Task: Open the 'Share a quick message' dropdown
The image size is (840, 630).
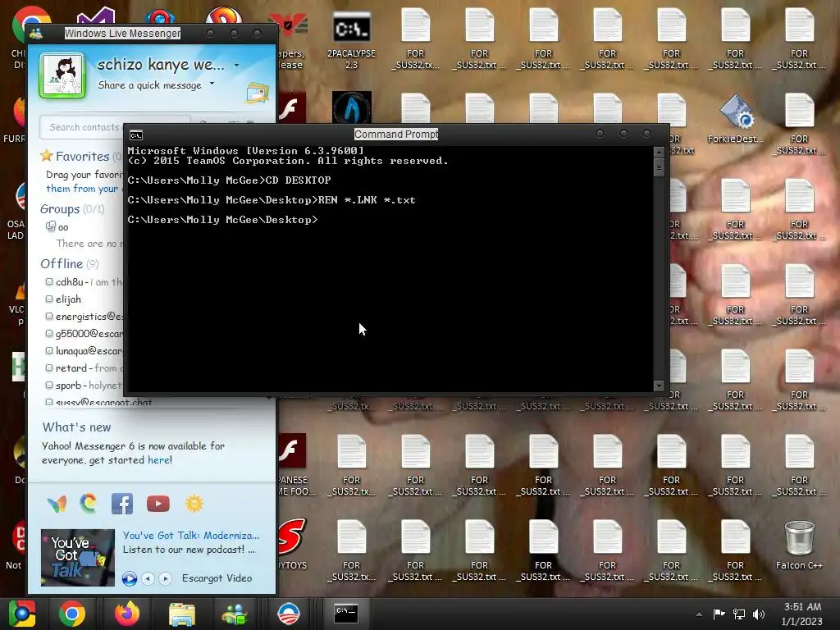Action: click(212, 84)
